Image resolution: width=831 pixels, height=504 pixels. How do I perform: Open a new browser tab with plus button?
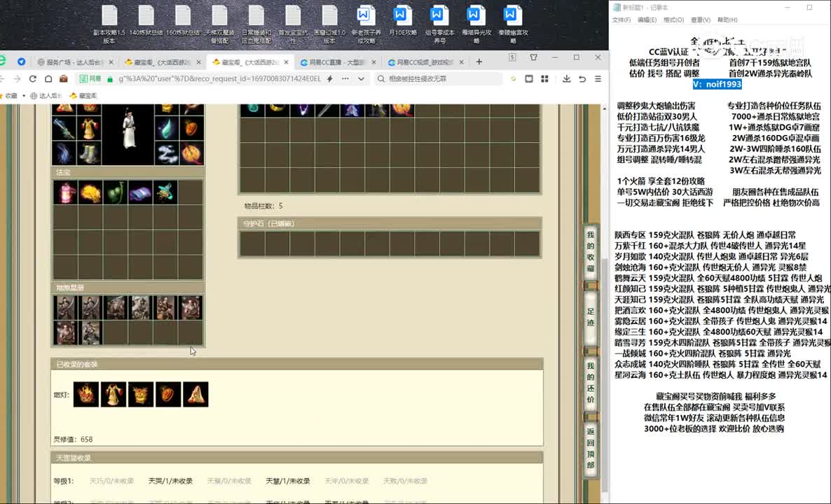pyautogui.click(x=479, y=62)
